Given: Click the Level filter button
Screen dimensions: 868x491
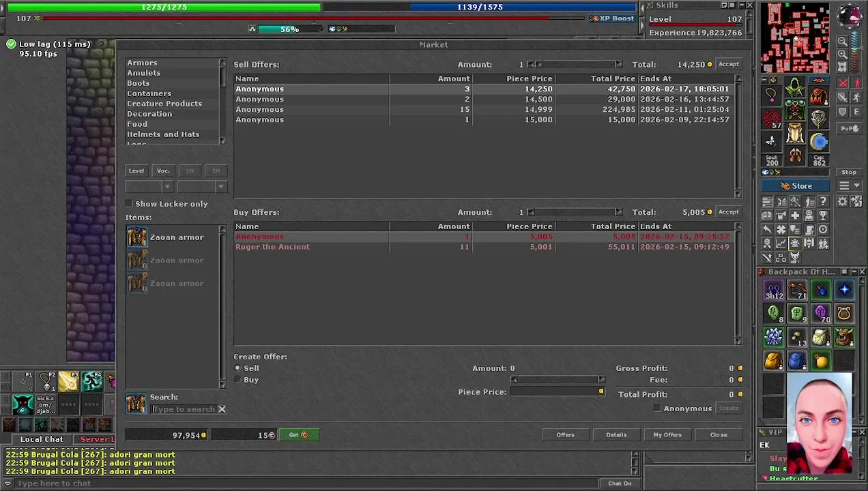Looking at the screenshot, I should point(136,170).
